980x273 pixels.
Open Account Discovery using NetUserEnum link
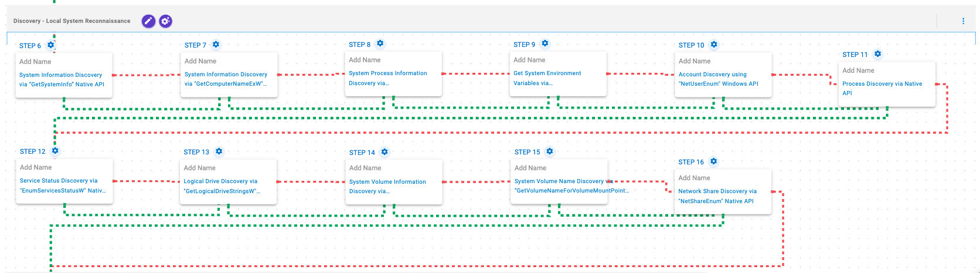pyautogui.click(x=718, y=79)
